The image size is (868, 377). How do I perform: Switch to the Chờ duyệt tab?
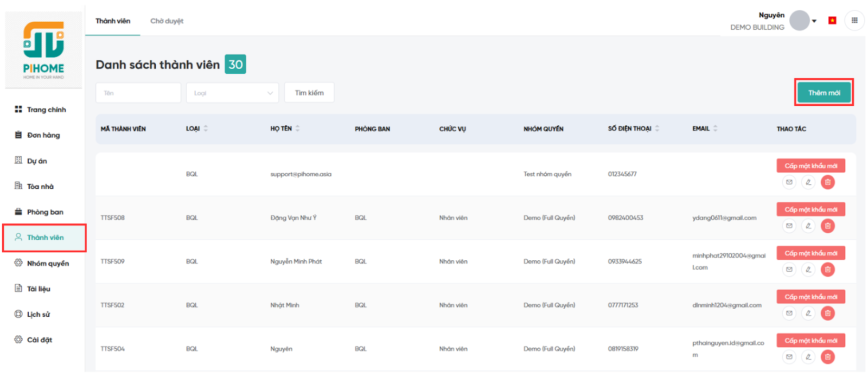click(x=167, y=21)
